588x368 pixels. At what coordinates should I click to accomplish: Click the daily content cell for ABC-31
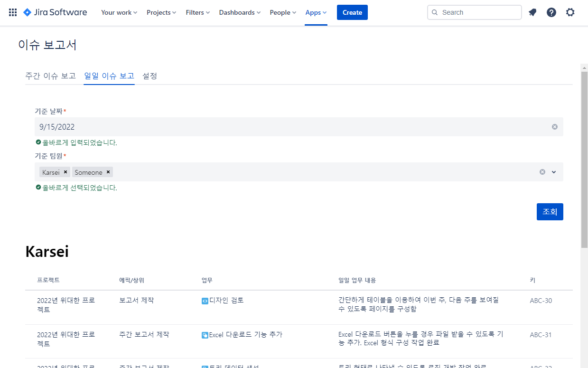click(421, 339)
